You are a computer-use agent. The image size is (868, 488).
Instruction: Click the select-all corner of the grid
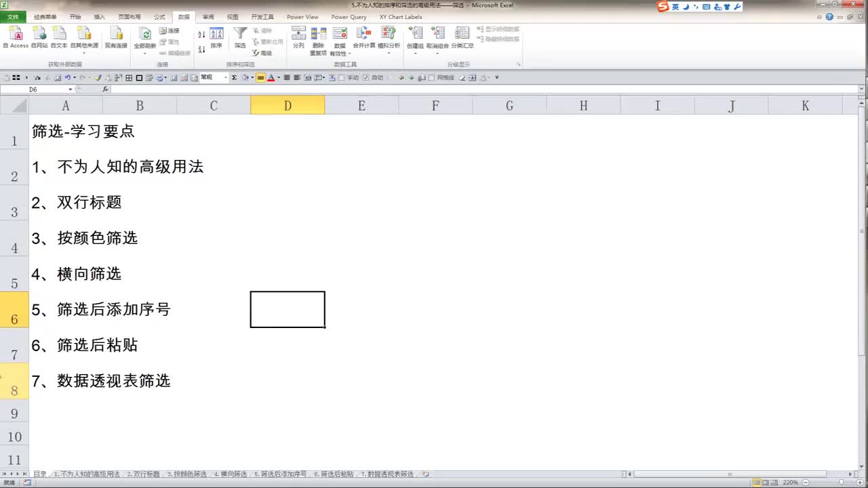[x=14, y=105]
